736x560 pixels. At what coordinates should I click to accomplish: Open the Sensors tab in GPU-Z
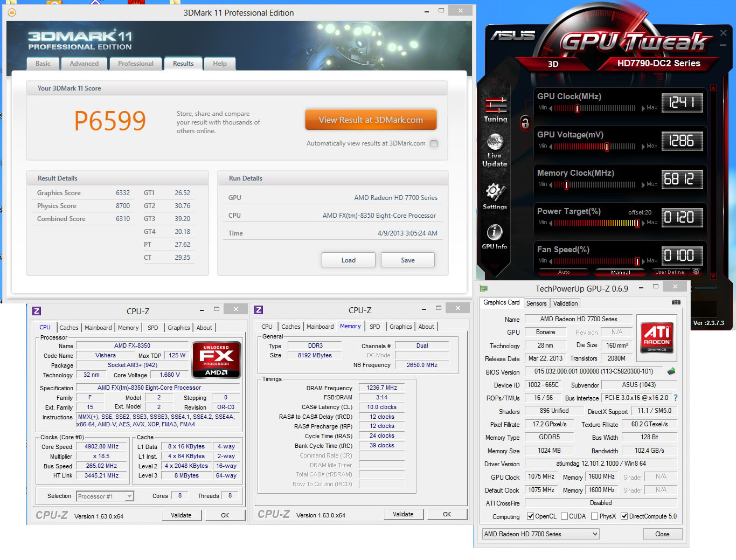pos(537,303)
